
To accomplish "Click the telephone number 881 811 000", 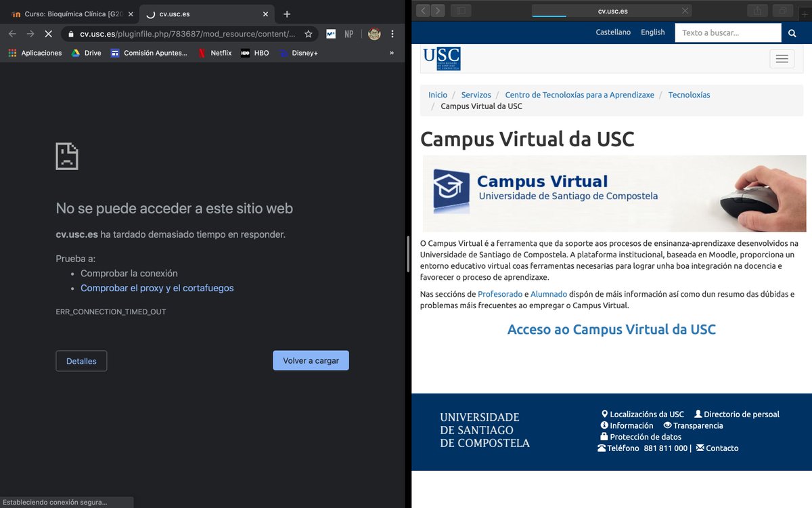I will coord(665,448).
